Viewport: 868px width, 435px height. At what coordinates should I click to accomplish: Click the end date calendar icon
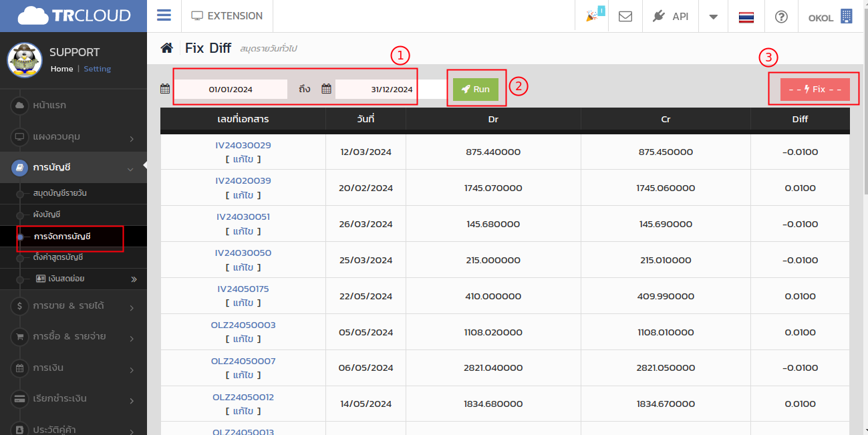[x=327, y=89]
